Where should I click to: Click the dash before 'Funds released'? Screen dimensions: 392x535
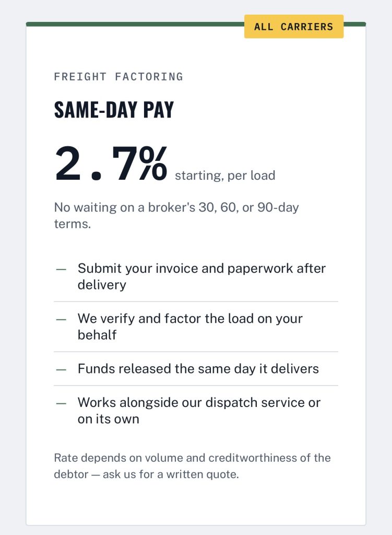coord(62,369)
